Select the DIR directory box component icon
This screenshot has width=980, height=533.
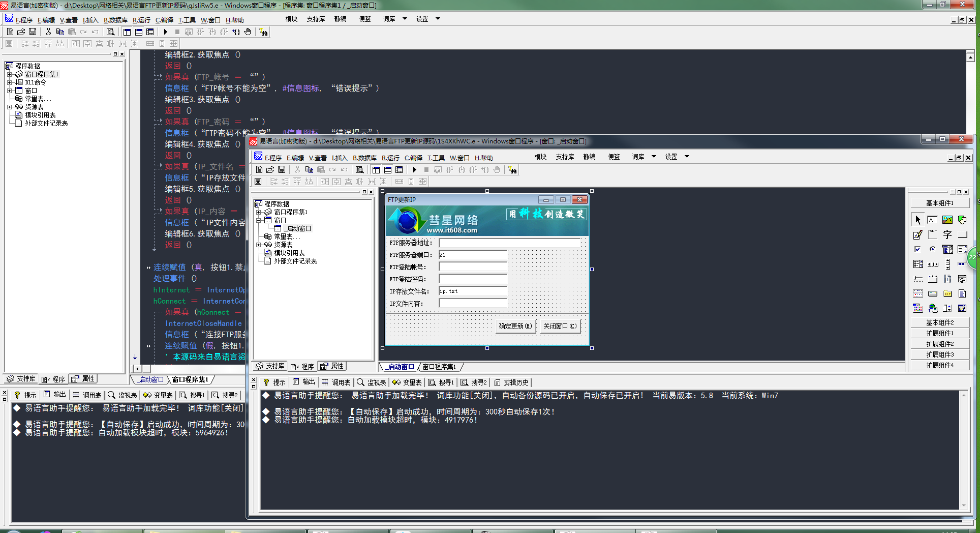pos(947,293)
